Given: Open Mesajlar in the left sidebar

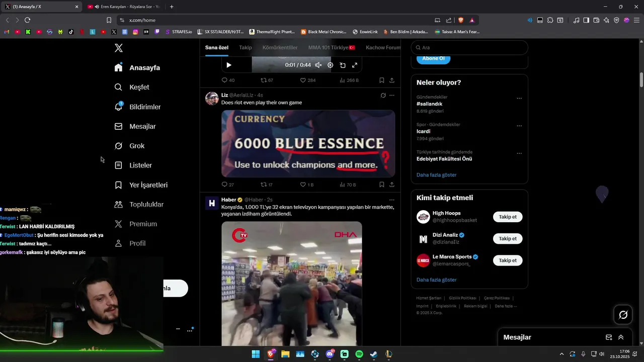Looking at the screenshot, I should [x=135, y=126].
